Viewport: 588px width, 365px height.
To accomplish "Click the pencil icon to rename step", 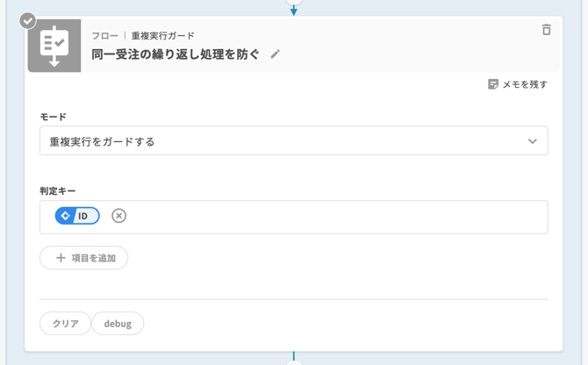I will tap(276, 54).
